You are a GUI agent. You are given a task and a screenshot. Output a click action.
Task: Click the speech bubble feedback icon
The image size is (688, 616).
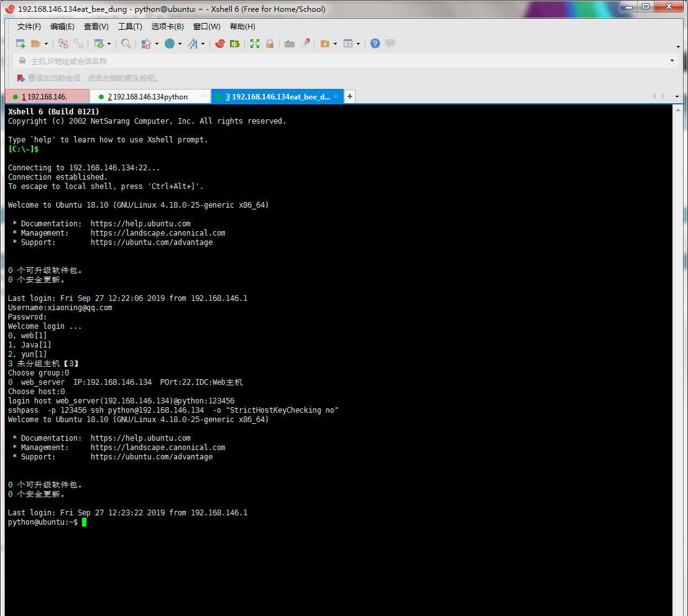(x=390, y=44)
